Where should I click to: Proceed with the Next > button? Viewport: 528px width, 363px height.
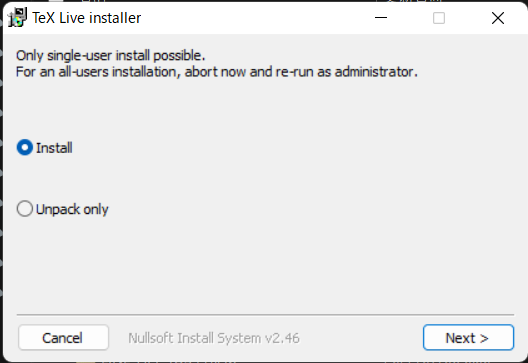[468, 338]
